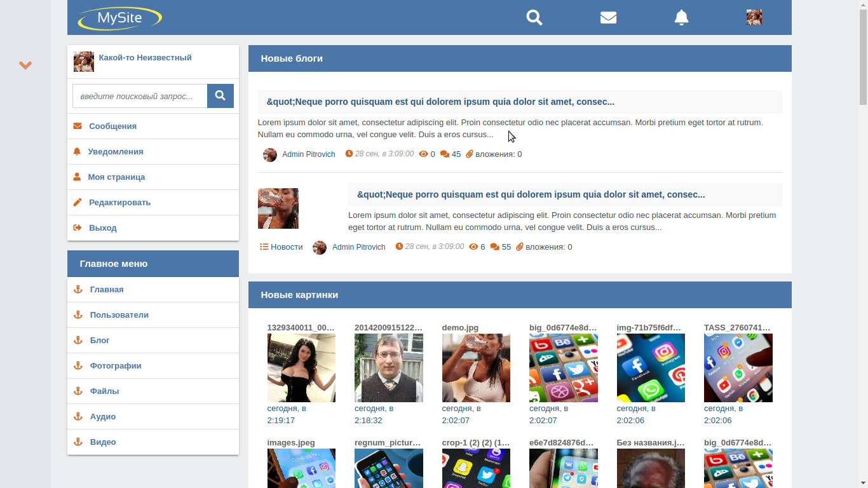Open Блог in the main menu
The width and height of the screenshot is (868, 488).
click(153, 341)
